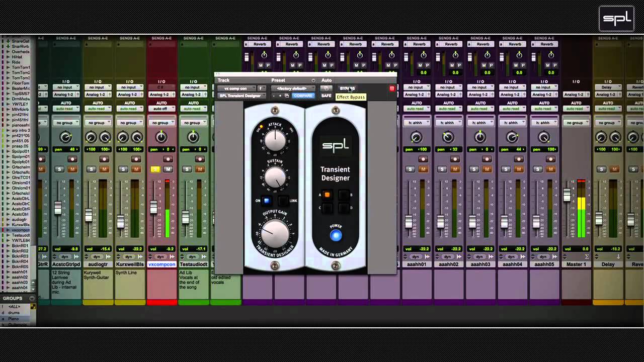This screenshot has height=362, width=644.
Task: Open the 'auto off' automation mode on vxcompcon
Action: (161, 109)
